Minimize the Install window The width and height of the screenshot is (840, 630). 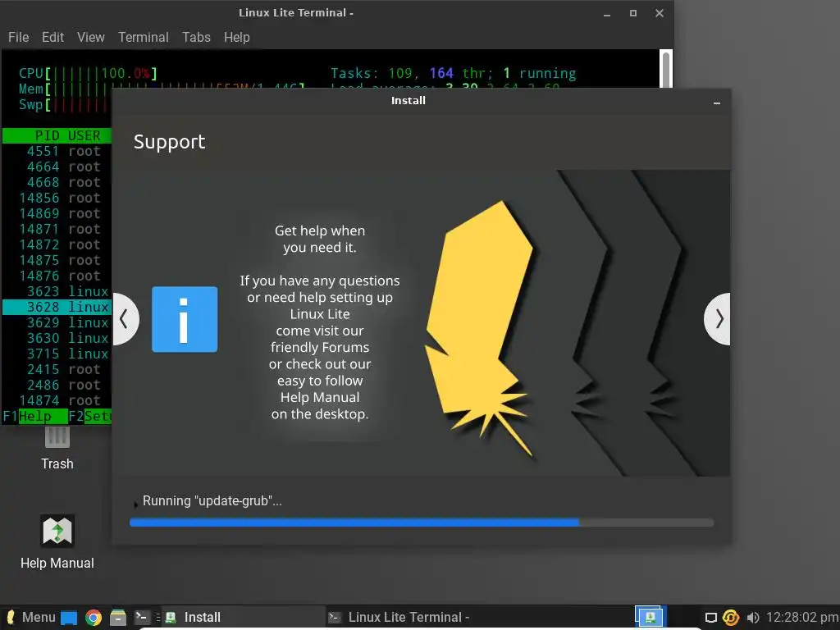point(717,102)
